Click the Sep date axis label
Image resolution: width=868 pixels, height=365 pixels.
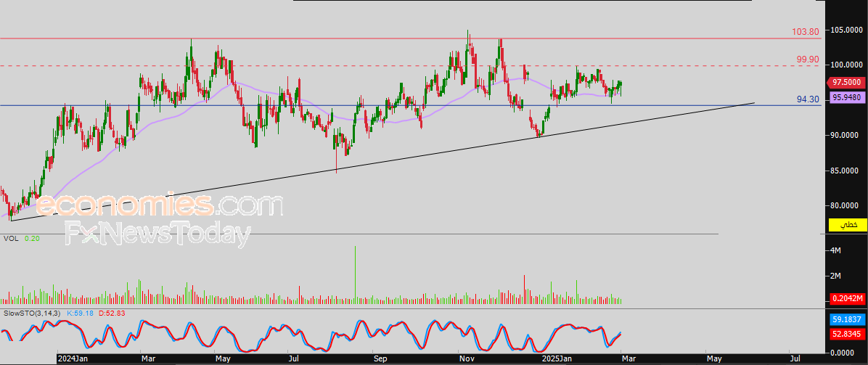click(380, 359)
